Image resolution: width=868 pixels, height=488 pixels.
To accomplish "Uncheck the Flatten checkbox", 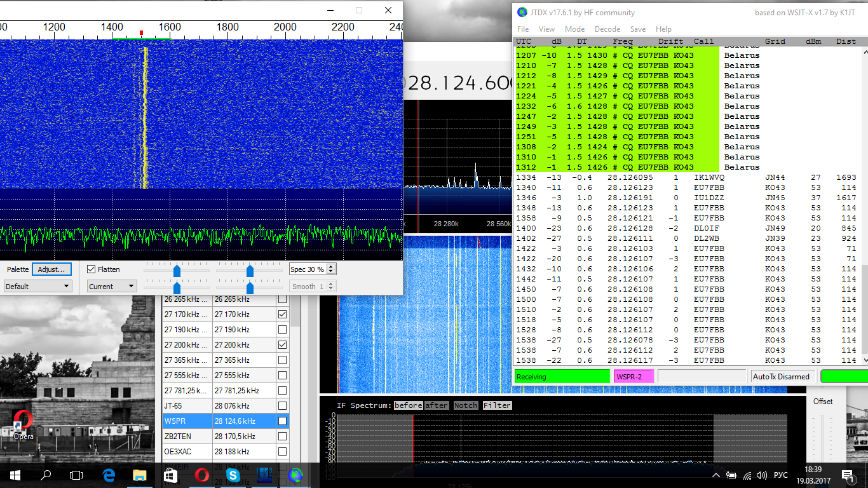I will pyautogui.click(x=92, y=269).
